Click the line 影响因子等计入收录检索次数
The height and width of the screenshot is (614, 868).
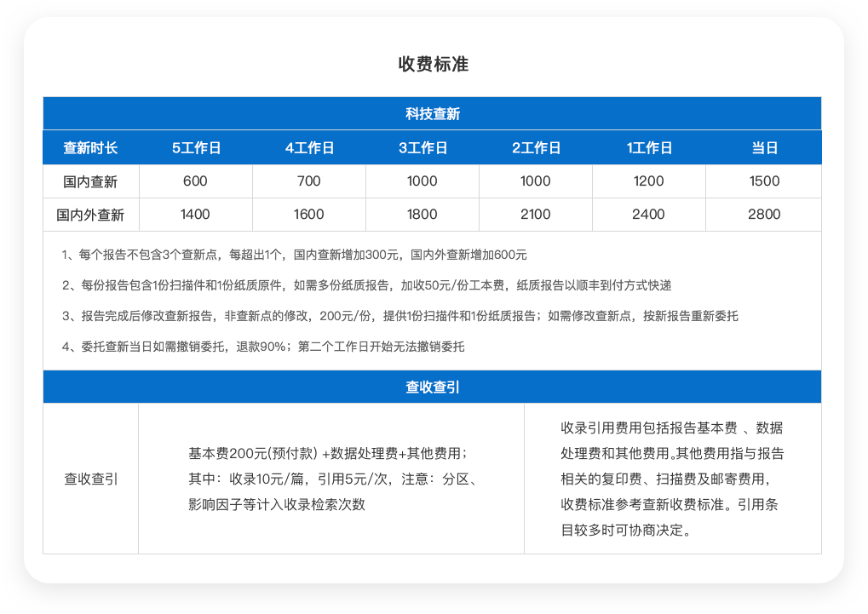click(x=277, y=504)
